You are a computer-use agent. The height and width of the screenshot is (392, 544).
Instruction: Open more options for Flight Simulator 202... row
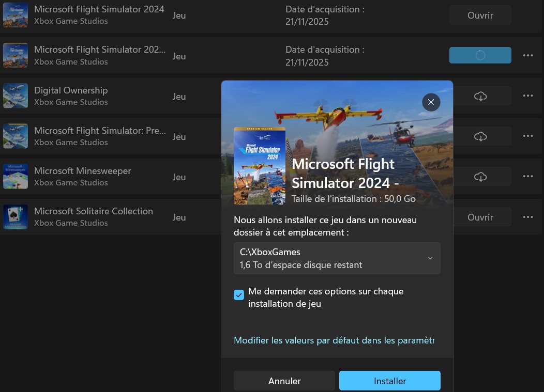(527, 55)
